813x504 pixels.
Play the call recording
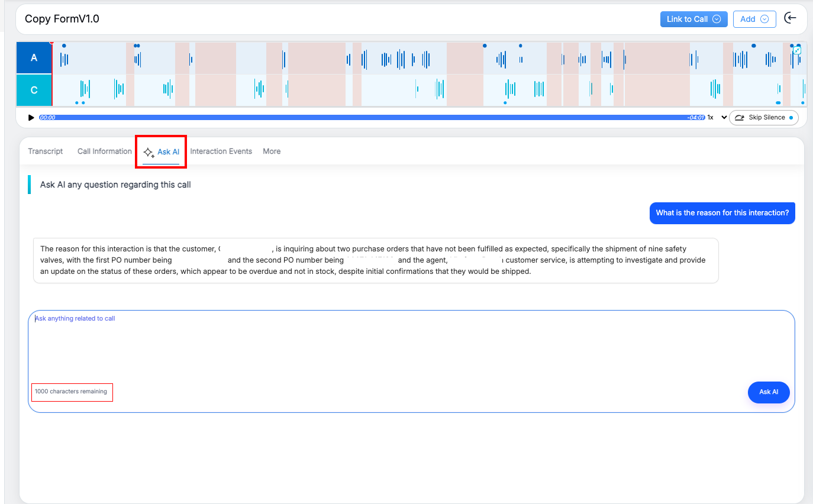coord(31,118)
